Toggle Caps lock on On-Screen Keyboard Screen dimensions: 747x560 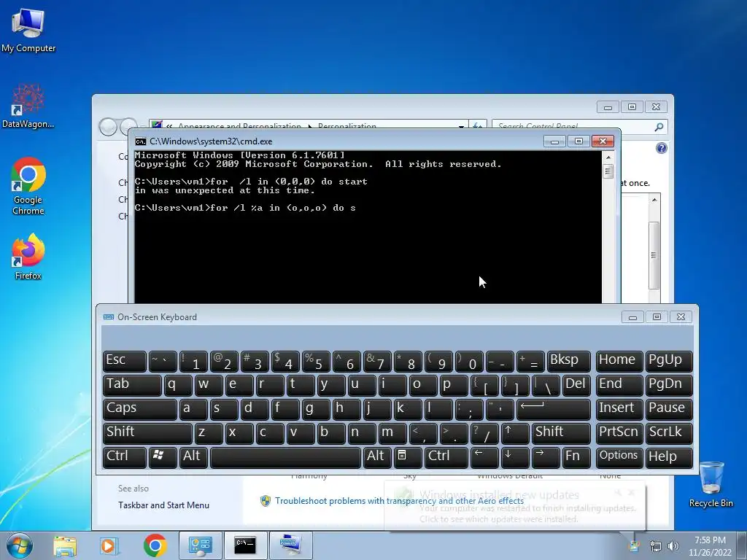click(x=139, y=409)
